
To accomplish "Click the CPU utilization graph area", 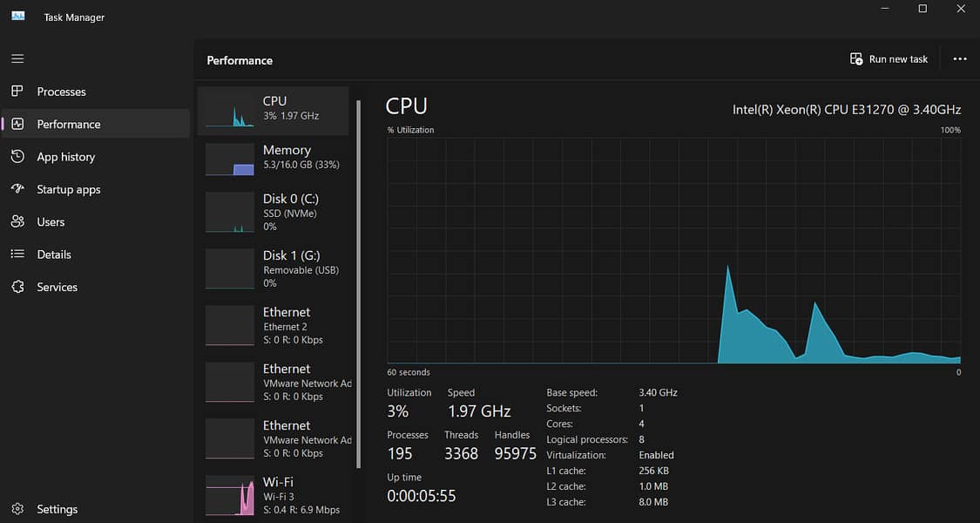I will pyautogui.click(x=673, y=250).
